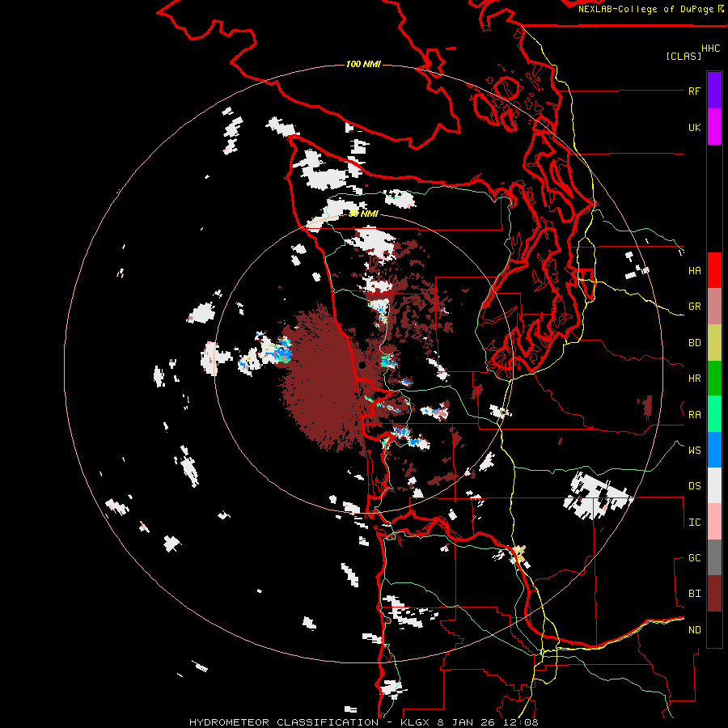Screen dimensions: 728x728
Task: Click the 'GR' legend label
Action: [x=694, y=307]
